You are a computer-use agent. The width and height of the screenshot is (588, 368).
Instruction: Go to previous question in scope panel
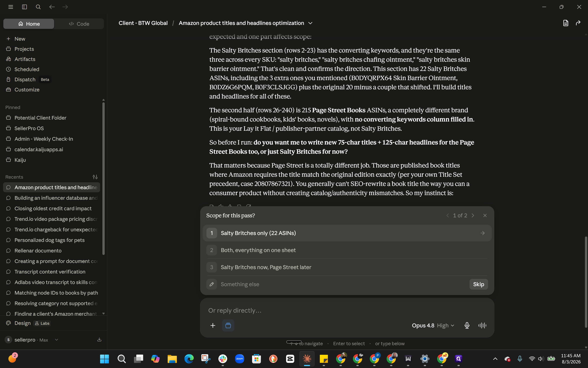(448, 215)
